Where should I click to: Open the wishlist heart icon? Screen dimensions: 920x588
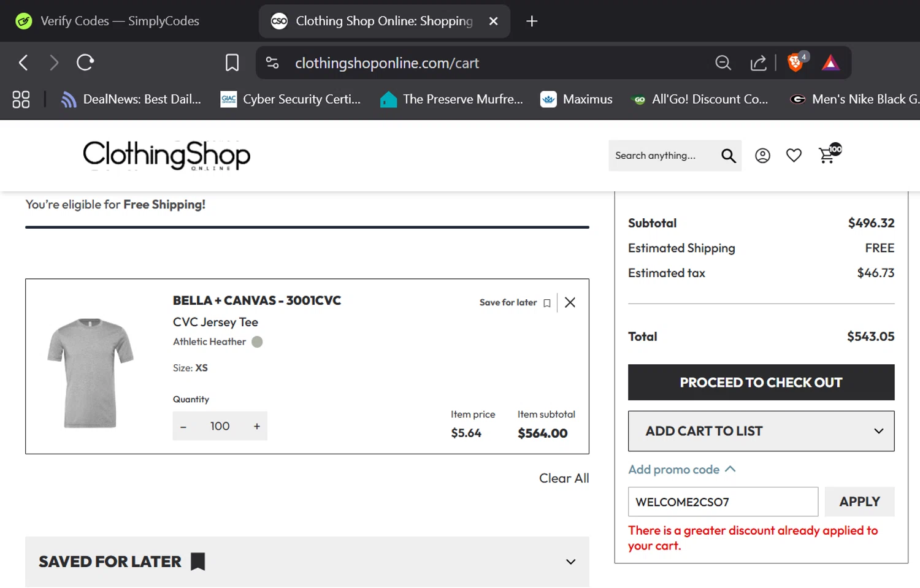pos(794,156)
